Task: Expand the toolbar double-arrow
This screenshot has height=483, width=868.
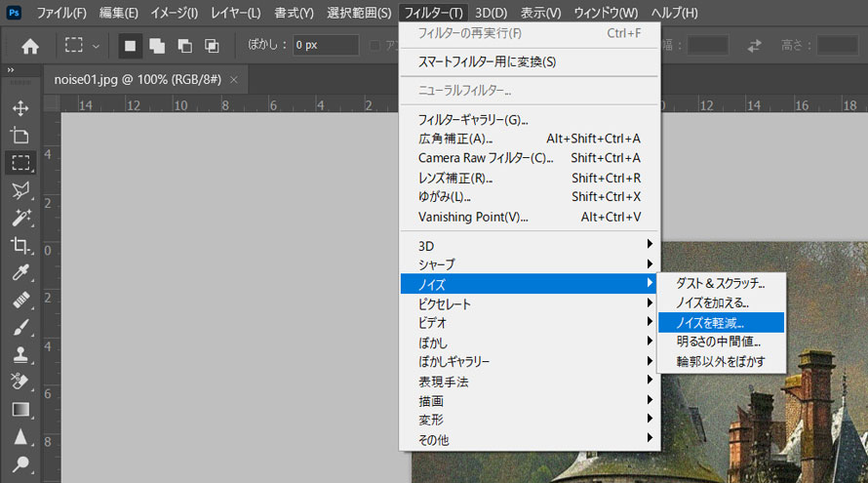Action: [11, 70]
